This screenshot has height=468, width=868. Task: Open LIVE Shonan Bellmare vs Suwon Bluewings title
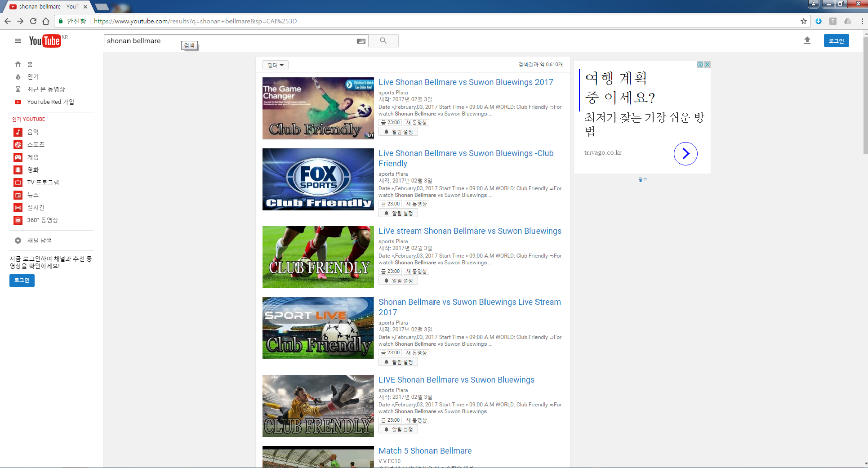[456, 380]
